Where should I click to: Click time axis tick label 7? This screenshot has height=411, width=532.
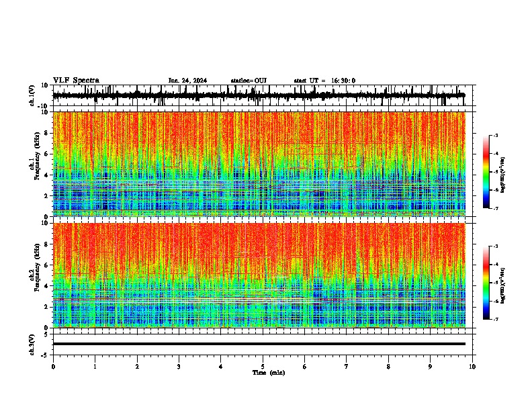coord(347,367)
